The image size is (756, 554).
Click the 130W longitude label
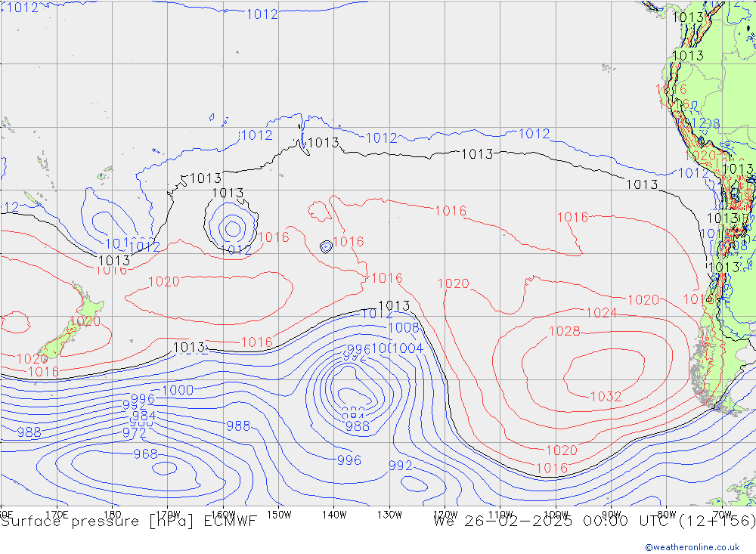[389, 515]
